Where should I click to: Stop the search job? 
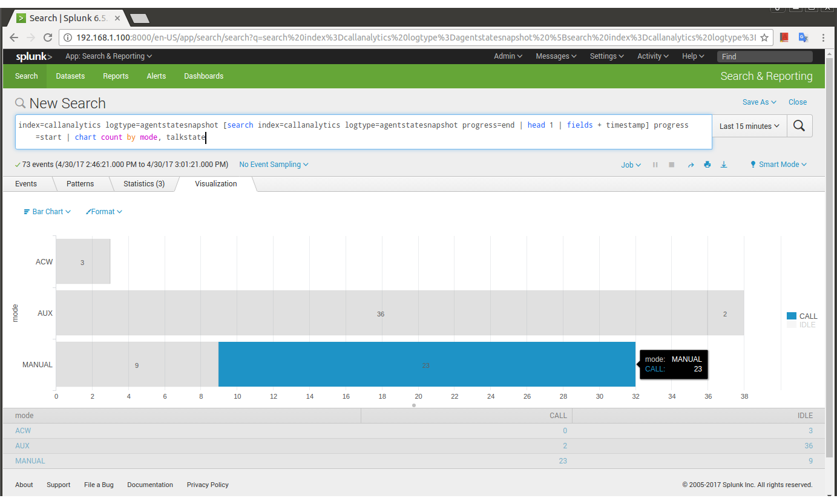point(671,165)
